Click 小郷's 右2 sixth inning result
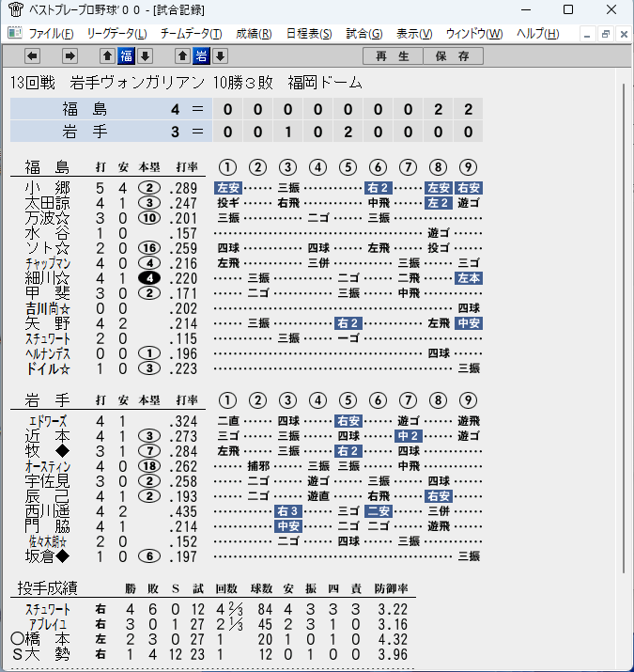 [379, 188]
